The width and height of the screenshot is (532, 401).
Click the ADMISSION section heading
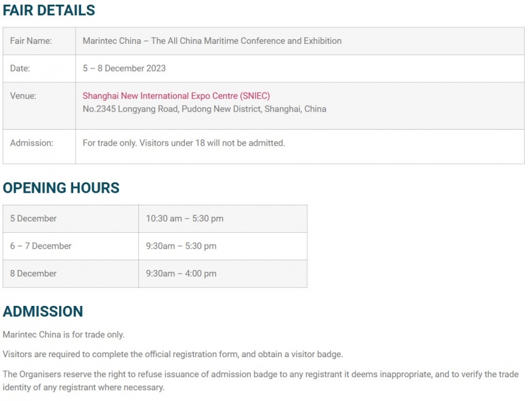pyautogui.click(x=43, y=312)
